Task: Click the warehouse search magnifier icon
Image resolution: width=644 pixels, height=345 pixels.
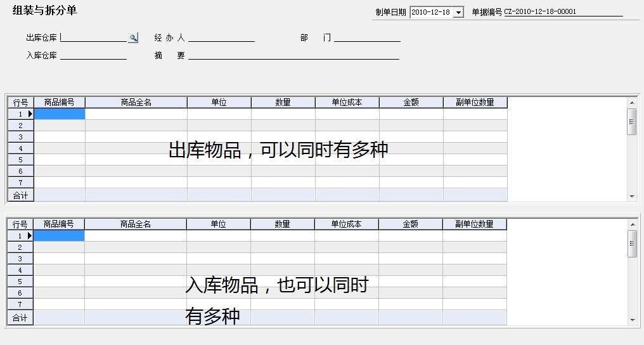Action: tap(133, 38)
